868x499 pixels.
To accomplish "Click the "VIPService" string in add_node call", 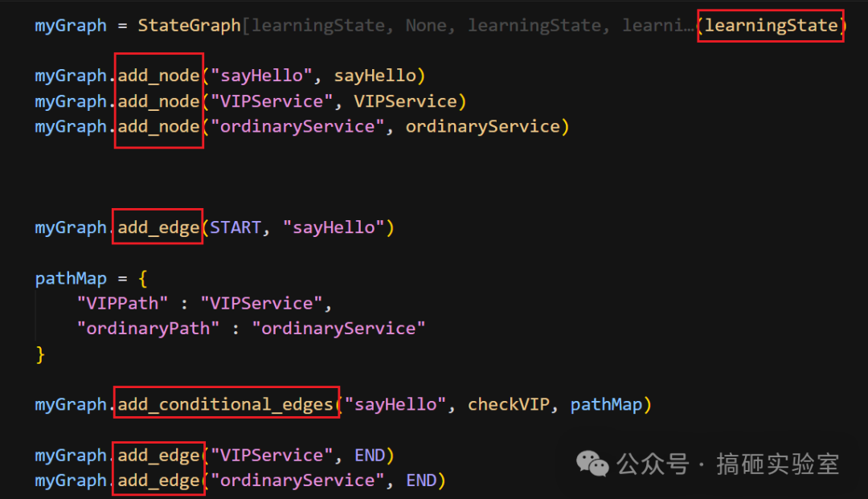I will [272, 101].
